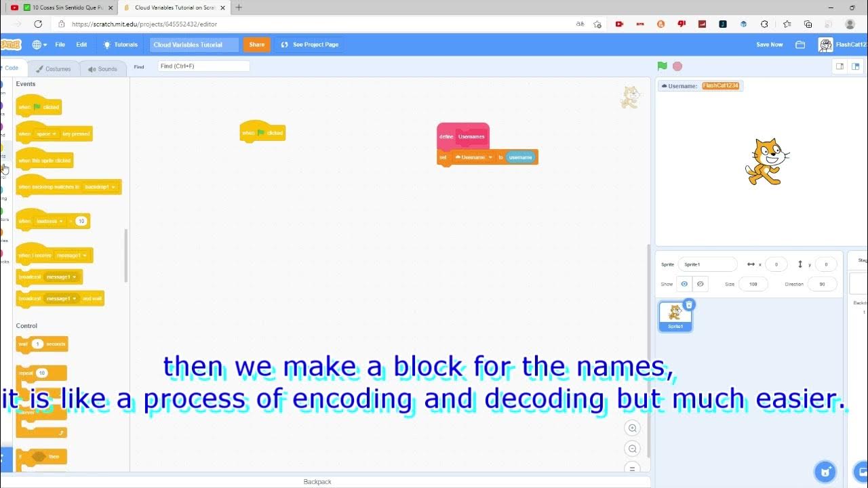The height and width of the screenshot is (488, 868).
Task: Open the Backpack bar
Action: pos(317,482)
